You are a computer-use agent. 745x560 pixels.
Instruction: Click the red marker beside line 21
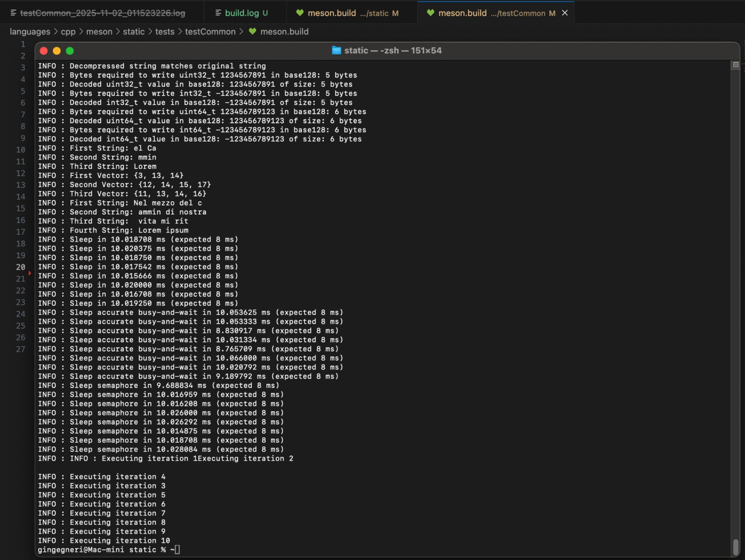click(30, 273)
